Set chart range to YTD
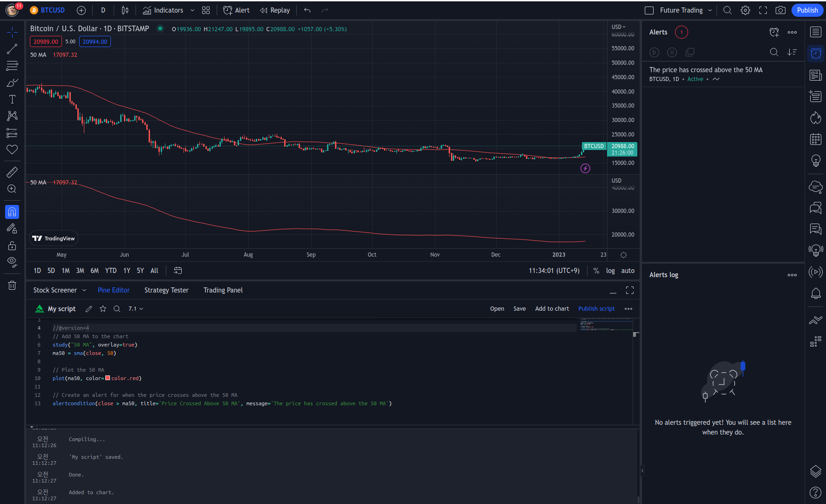 (x=111, y=271)
